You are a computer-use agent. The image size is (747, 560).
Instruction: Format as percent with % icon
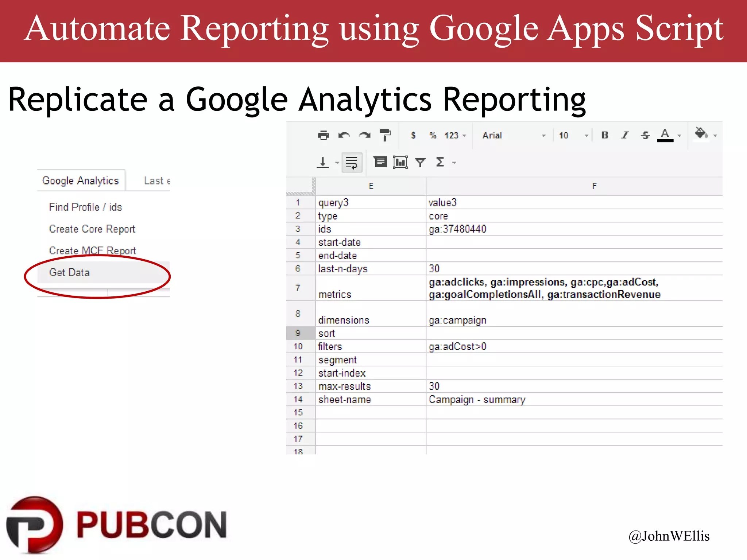coord(433,135)
